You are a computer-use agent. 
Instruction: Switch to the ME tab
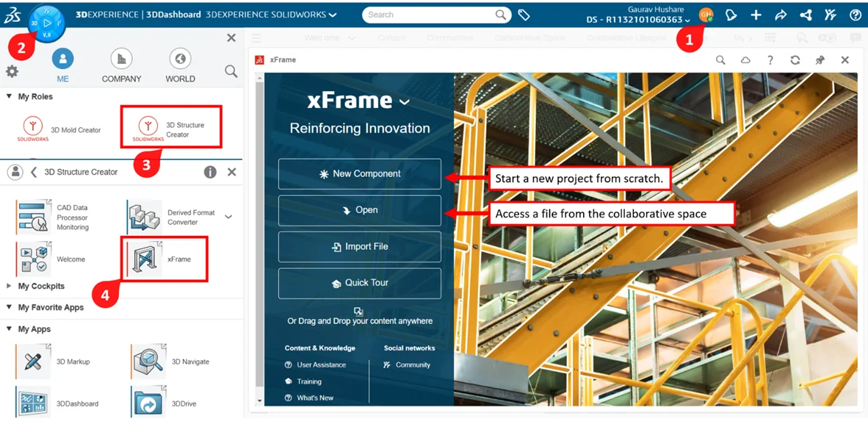pyautogui.click(x=62, y=66)
